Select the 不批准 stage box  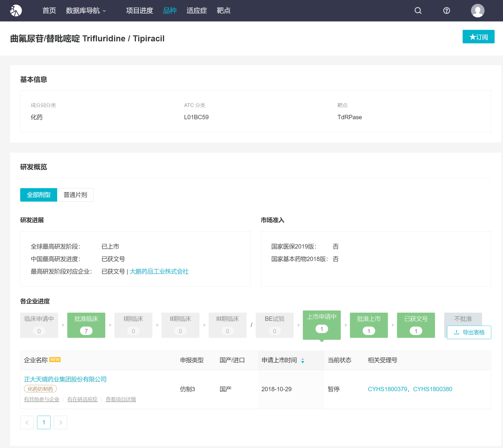point(463,319)
